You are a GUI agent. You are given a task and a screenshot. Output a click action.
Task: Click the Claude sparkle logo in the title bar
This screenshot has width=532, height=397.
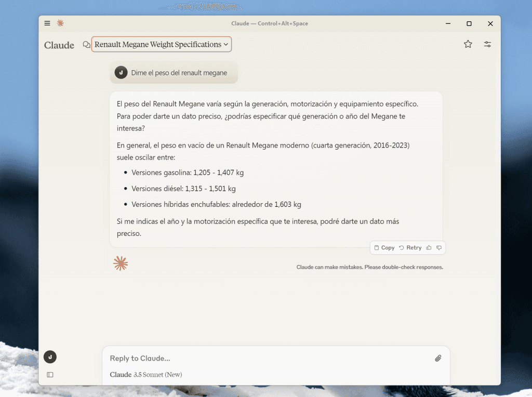coord(60,23)
